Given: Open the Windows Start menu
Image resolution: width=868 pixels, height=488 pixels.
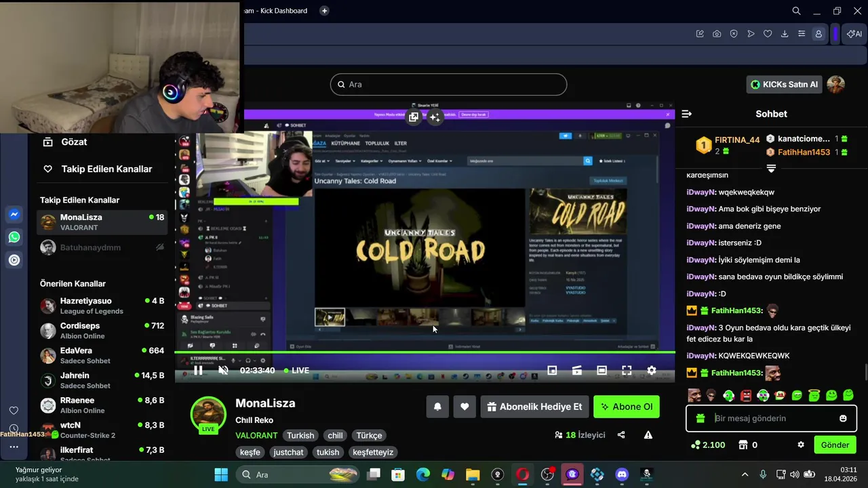Looking at the screenshot, I should [x=221, y=474].
